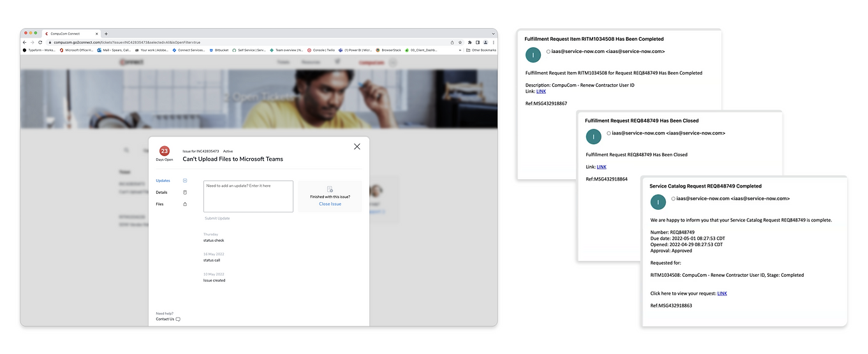Image resolution: width=868 pixels, height=354 pixels.
Task: Open the BrowserStack bookmark
Action: coord(388,50)
